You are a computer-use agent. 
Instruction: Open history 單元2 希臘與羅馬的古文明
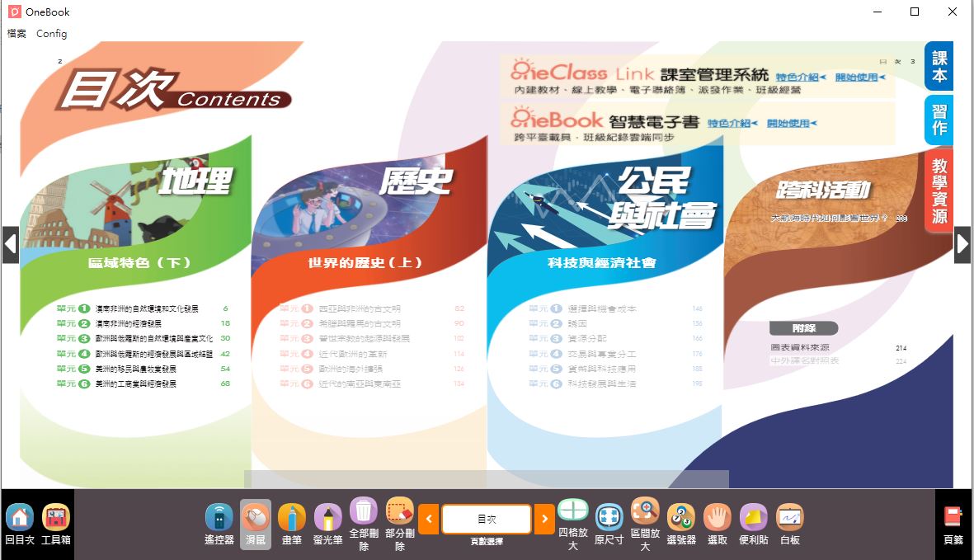coord(372,323)
